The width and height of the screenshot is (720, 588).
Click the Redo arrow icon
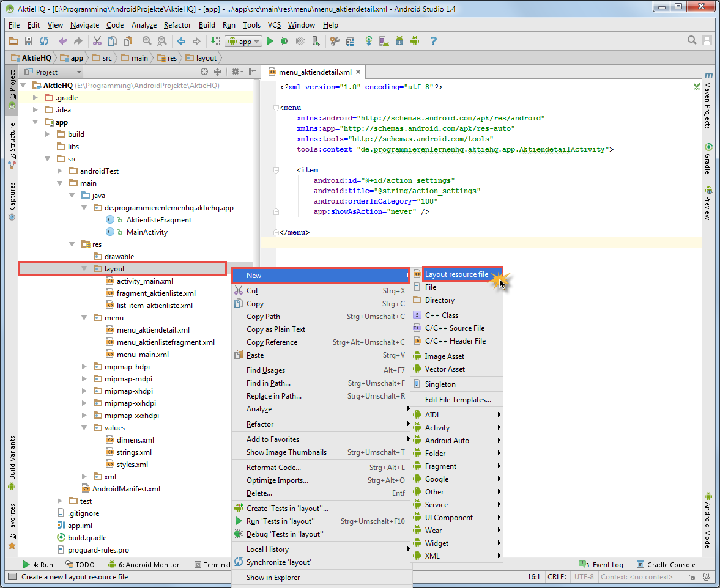coord(78,42)
